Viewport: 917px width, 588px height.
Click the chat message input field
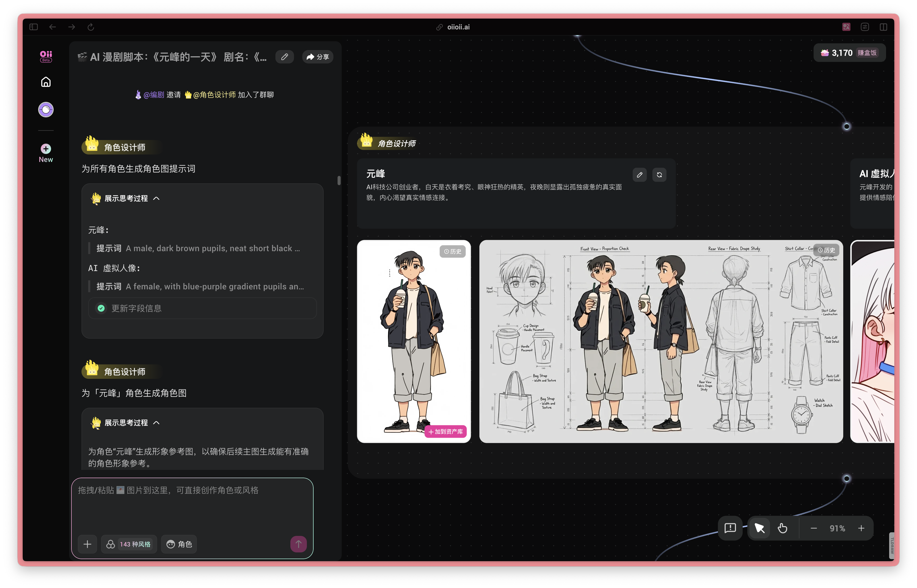[x=192, y=504]
